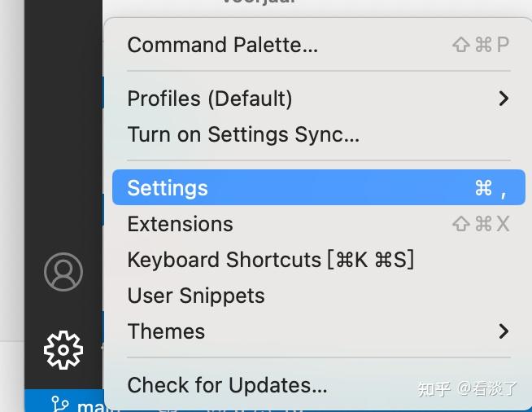532x412 pixels.
Task: Click empty area of the dark activity bar
Action: 63,136
